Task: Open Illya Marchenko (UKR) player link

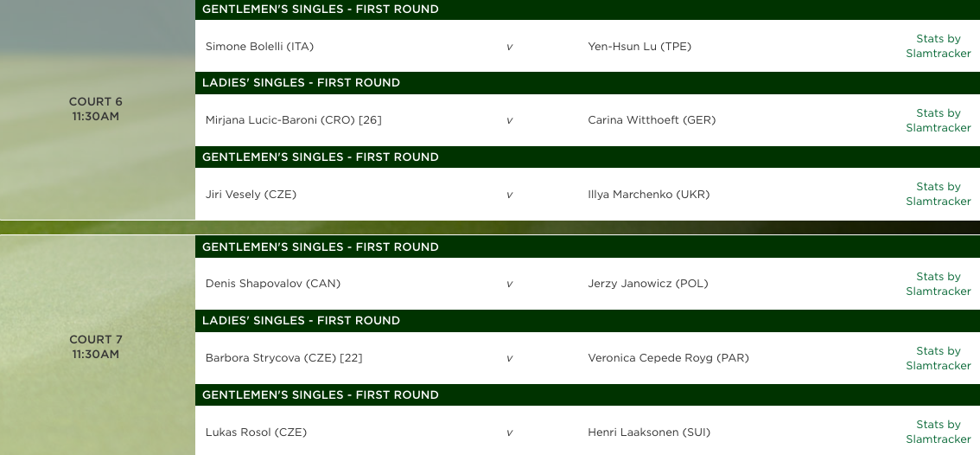Action: click(648, 195)
